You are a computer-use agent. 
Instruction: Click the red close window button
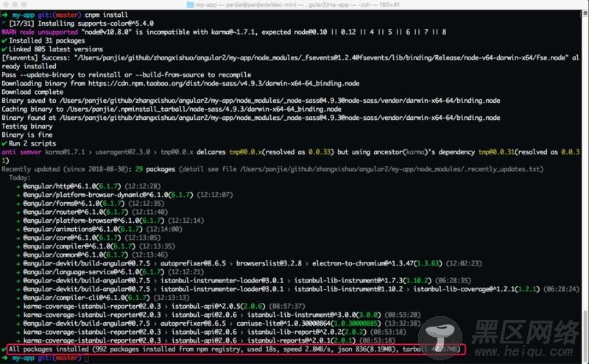pos(7,4)
